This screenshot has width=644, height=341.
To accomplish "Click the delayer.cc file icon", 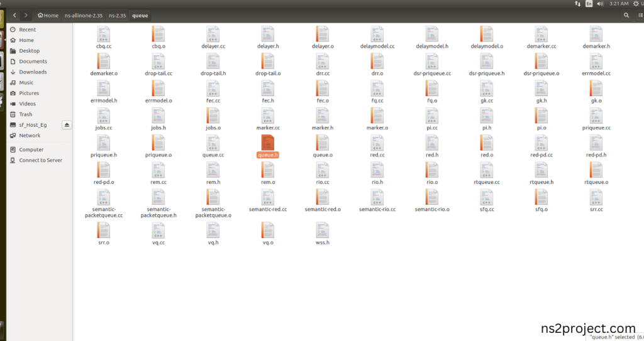I will click(x=213, y=34).
